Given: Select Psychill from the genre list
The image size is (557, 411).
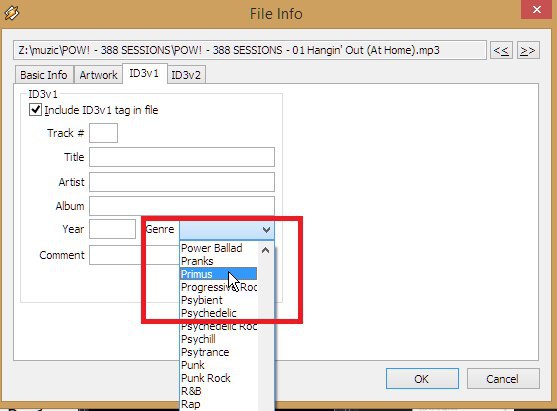Looking at the screenshot, I should tap(218, 339).
